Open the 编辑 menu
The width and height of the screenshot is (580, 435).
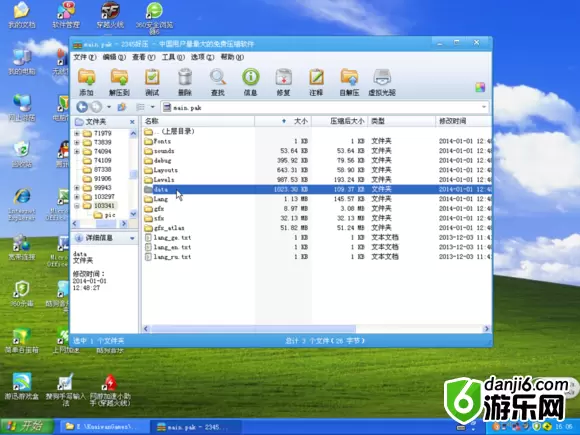[114, 57]
